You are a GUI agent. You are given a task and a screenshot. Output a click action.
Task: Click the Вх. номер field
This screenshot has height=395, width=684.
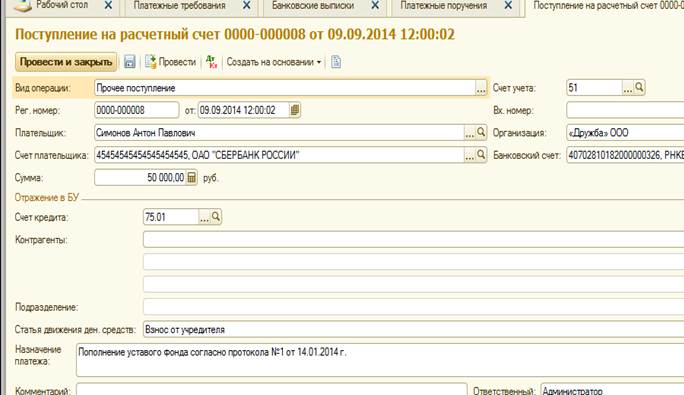point(625,110)
